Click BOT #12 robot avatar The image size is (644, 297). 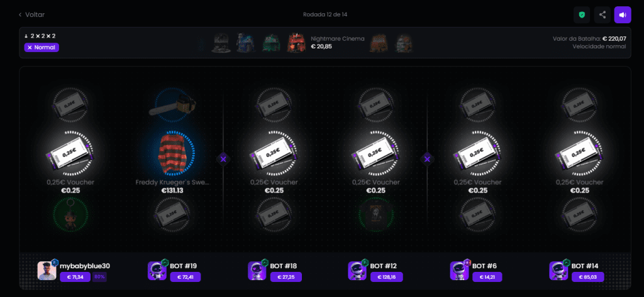click(x=357, y=271)
